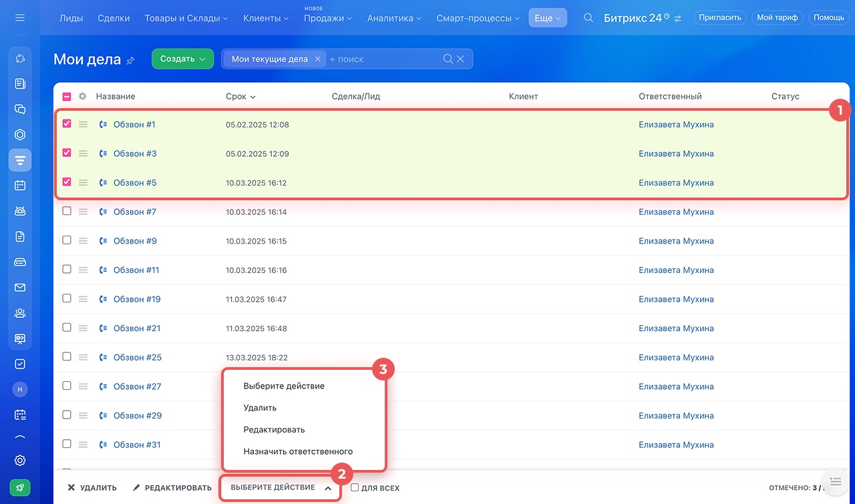Click bottom bar Удалить button
Screen dimensions: 855x504
click(92, 488)
